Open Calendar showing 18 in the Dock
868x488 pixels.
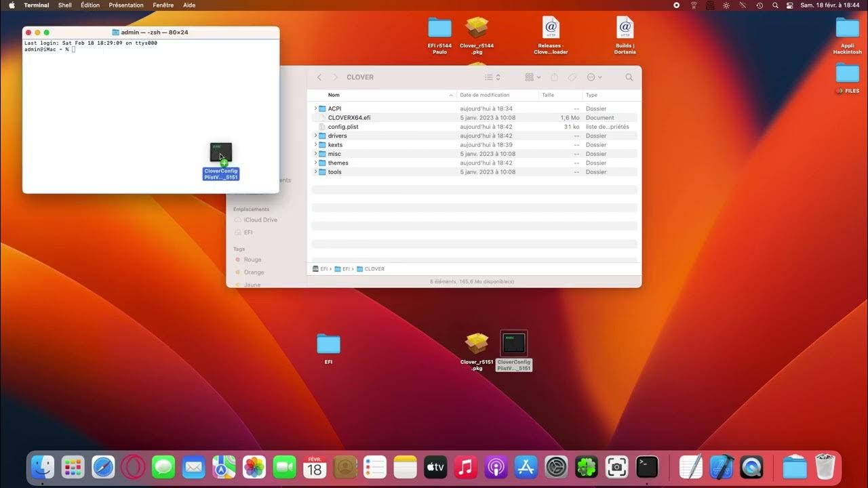pos(315,466)
